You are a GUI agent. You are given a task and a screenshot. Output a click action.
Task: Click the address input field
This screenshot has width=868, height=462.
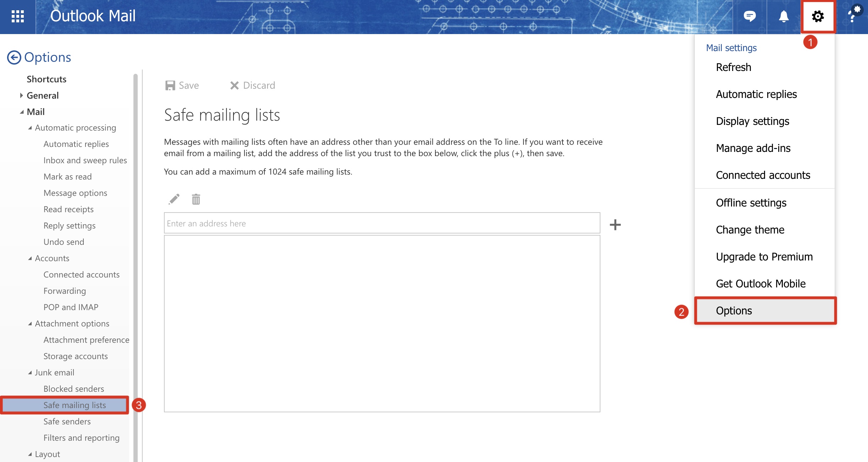pos(382,223)
